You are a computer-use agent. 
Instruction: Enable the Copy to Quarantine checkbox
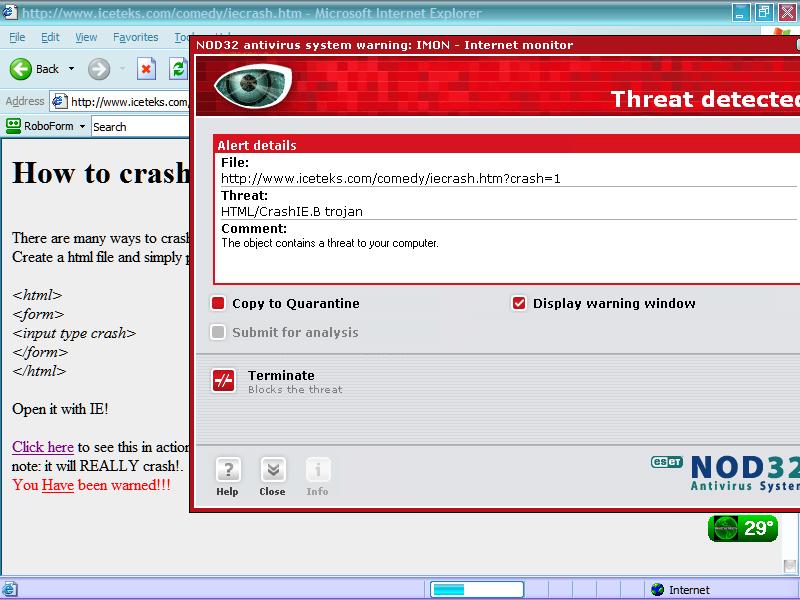(218, 304)
